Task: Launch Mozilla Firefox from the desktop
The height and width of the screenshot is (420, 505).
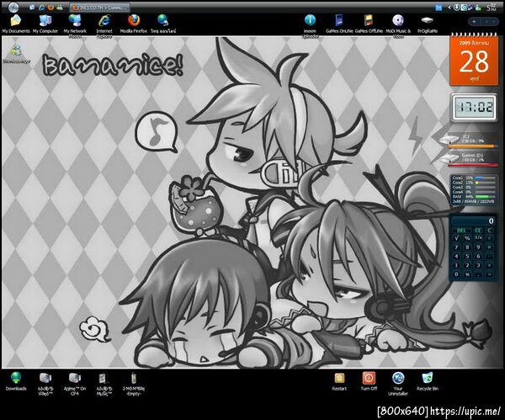Action: click(133, 20)
